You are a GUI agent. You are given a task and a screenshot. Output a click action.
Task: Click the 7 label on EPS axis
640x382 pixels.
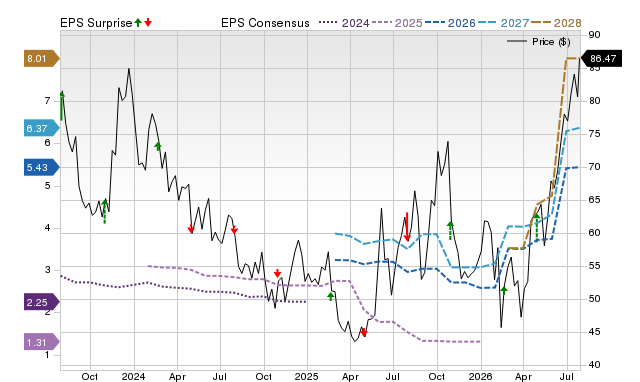48,101
